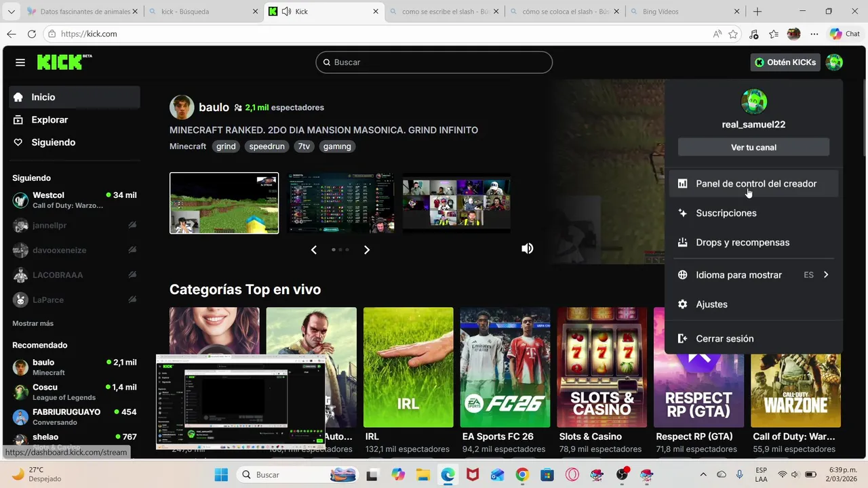Open the Kick hamburger menu
This screenshot has width=868, height=488.
[20, 62]
